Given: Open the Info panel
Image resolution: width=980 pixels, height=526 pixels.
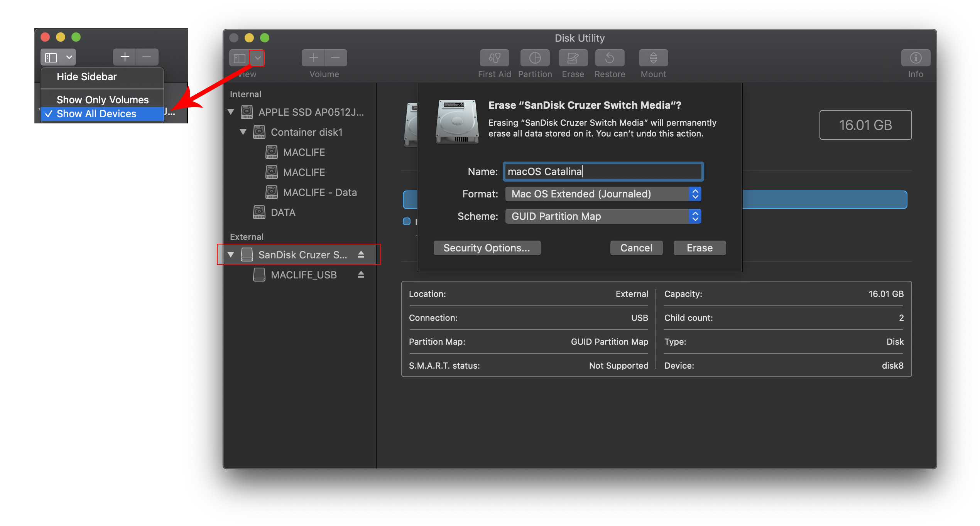Looking at the screenshot, I should point(916,58).
